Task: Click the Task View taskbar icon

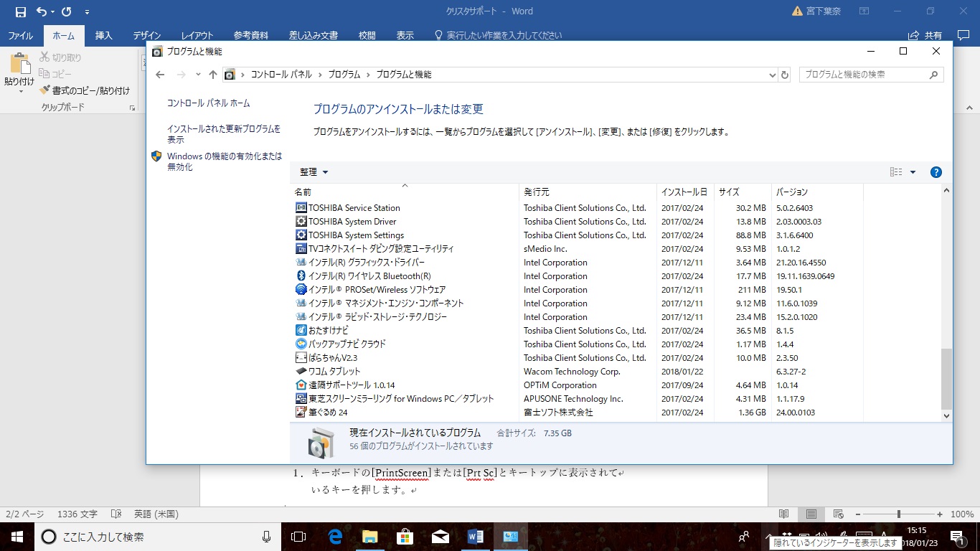Action: [298, 536]
